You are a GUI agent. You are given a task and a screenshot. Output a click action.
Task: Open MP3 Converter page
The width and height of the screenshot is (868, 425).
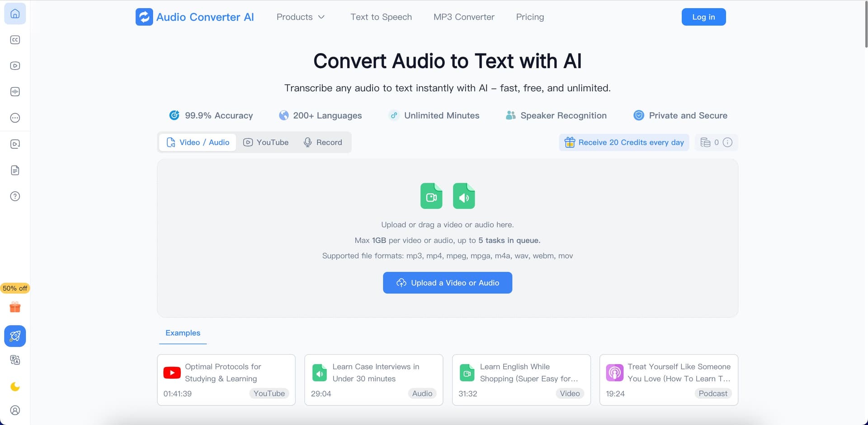(464, 17)
